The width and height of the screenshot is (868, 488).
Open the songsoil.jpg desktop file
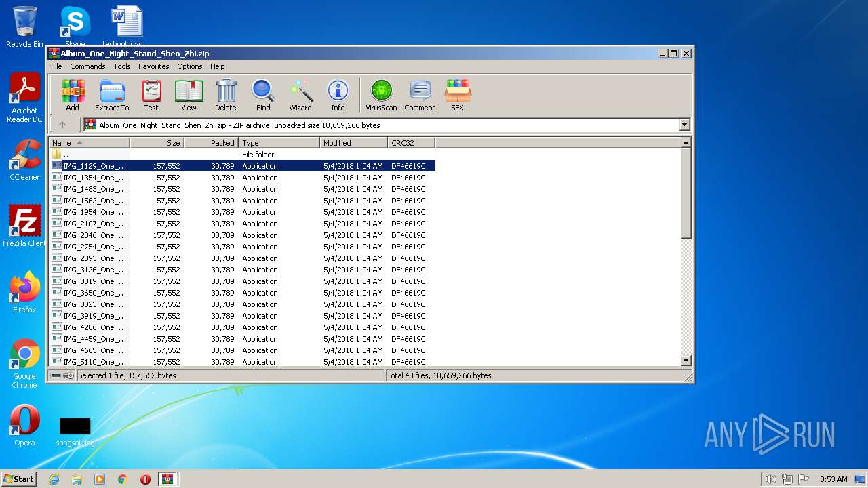[75, 431]
